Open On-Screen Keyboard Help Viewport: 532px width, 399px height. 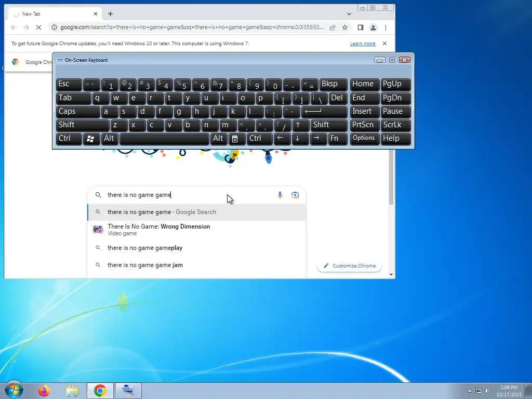[395, 139]
